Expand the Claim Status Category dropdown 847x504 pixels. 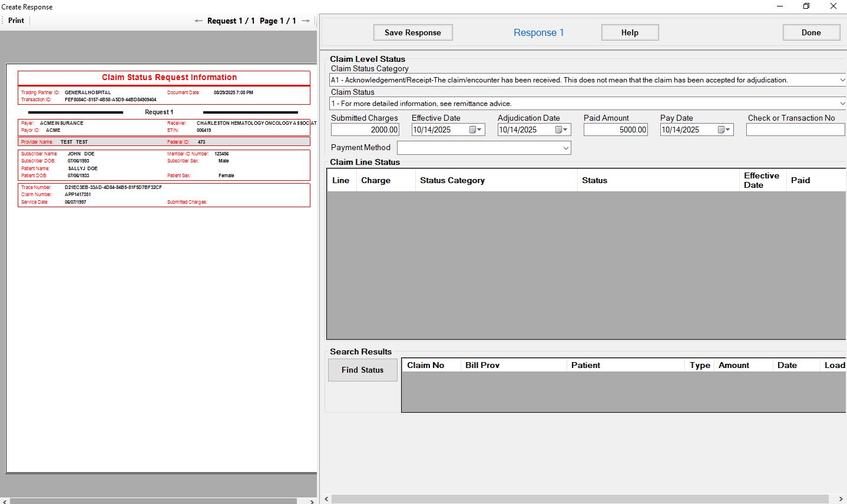842,79
